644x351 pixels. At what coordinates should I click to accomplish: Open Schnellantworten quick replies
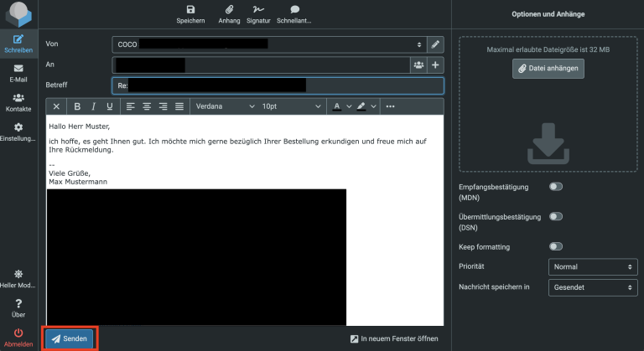click(x=294, y=13)
